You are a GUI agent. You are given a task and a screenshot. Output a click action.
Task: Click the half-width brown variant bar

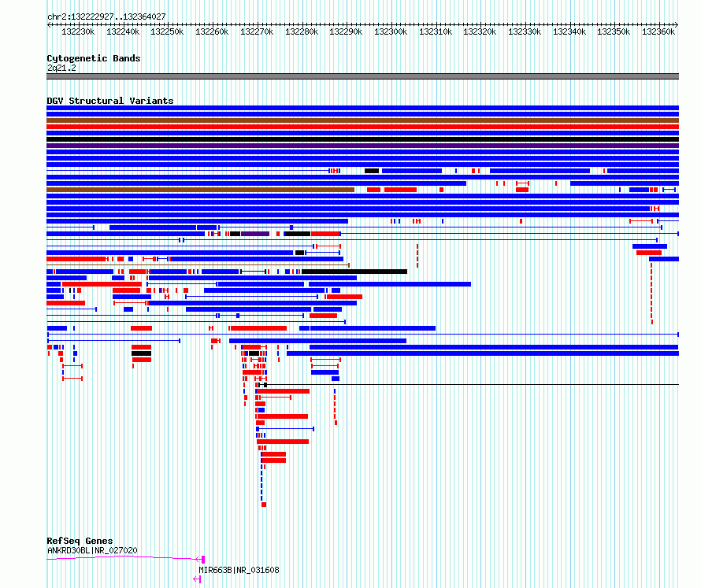[x=200, y=190]
